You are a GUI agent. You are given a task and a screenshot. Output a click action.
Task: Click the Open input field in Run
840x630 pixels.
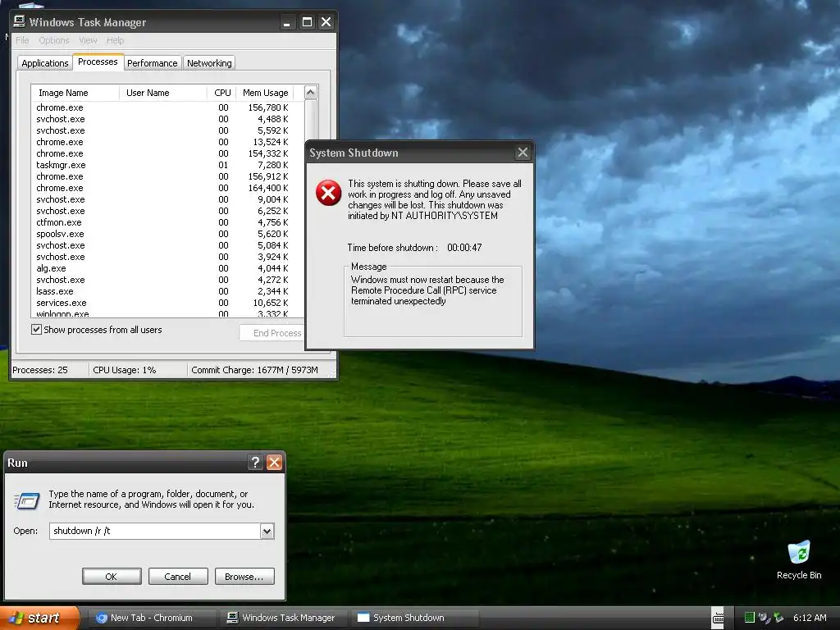tap(155, 532)
